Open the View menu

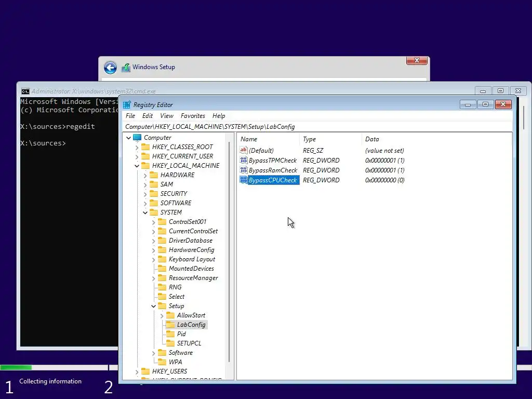167,116
